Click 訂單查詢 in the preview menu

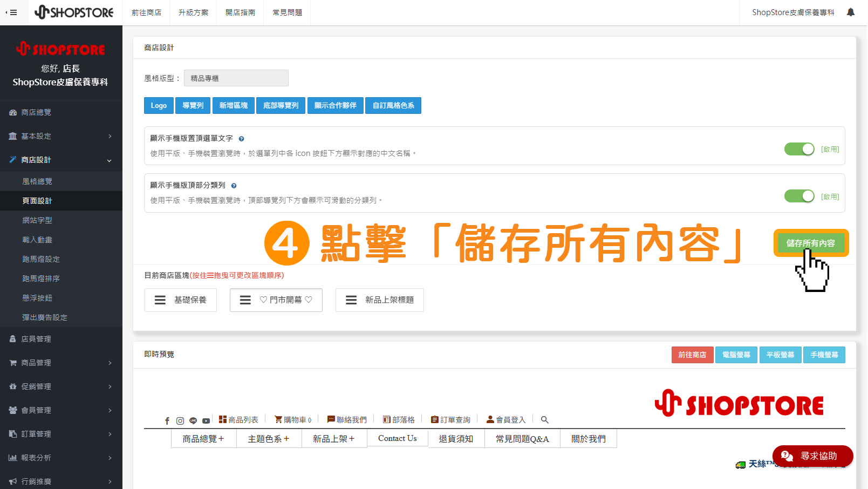click(450, 419)
